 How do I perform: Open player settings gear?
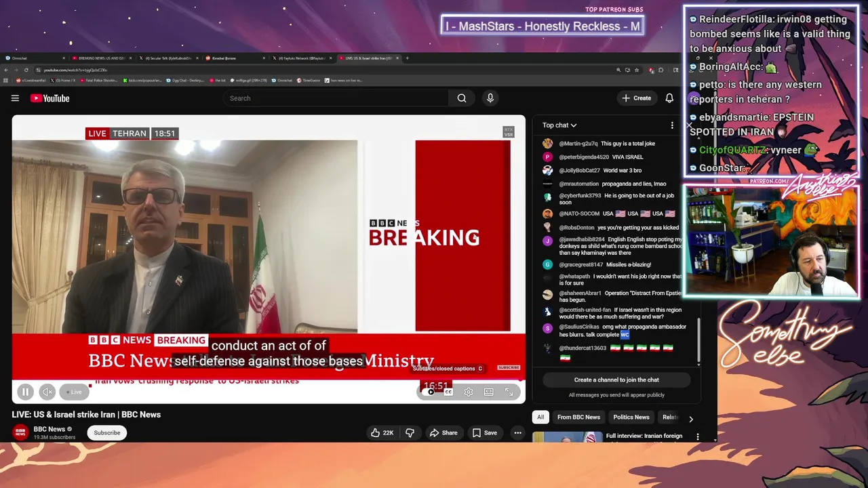tap(469, 392)
